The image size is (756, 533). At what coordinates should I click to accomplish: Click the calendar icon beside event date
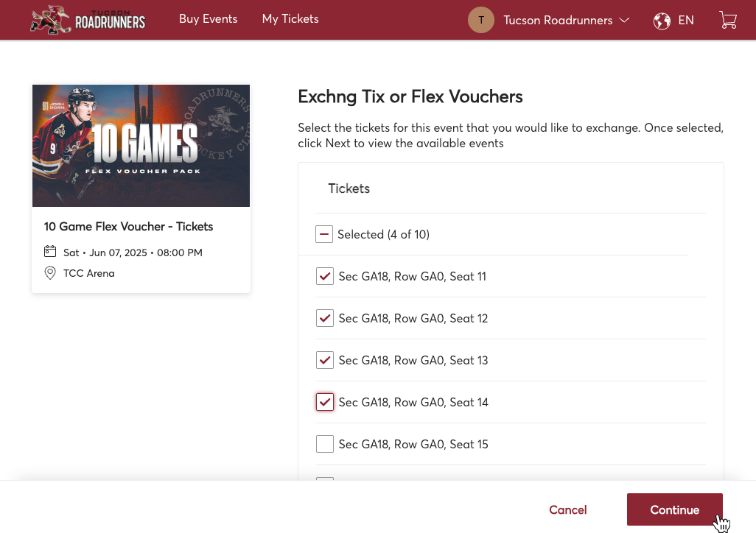pyautogui.click(x=50, y=252)
